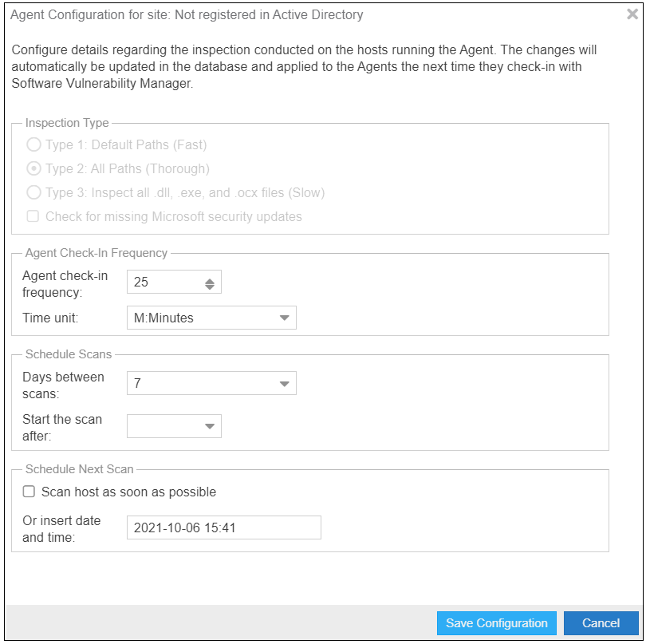Tick the Scan host as soon as possible checkbox
This screenshot has width=650, height=644.
[30, 492]
